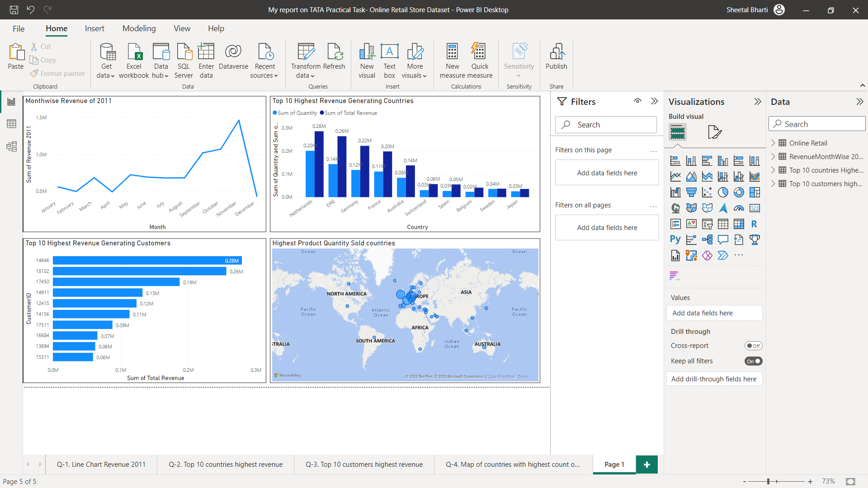Switch to Q-1. Line Chart Revenue 2011 page

click(101, 464)
